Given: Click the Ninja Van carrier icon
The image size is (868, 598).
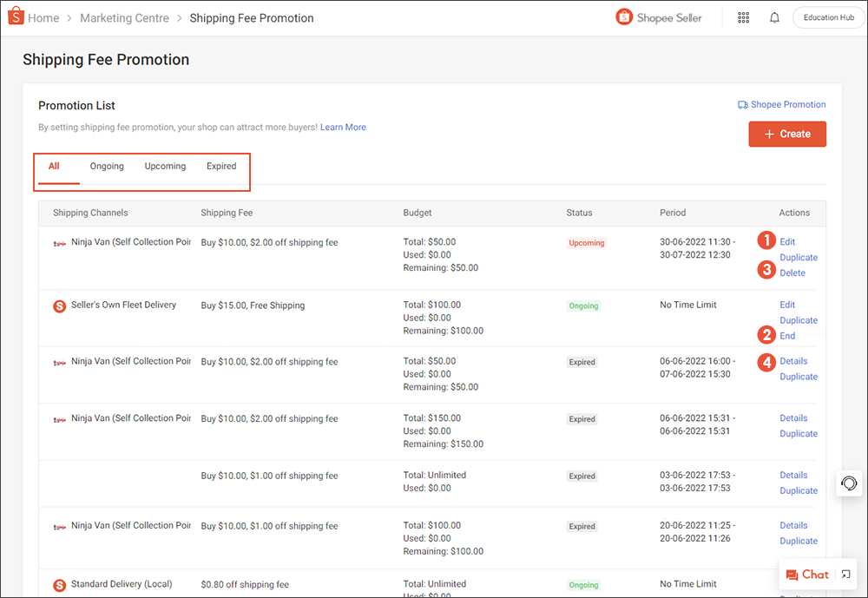Looking at the screenshot, I should 59,243.
